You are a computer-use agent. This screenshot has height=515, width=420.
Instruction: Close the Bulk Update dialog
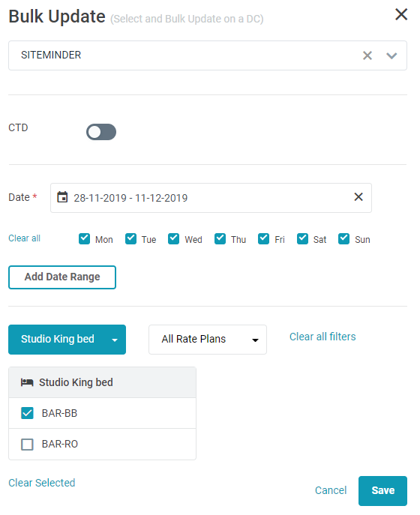(x=401, y=14)
